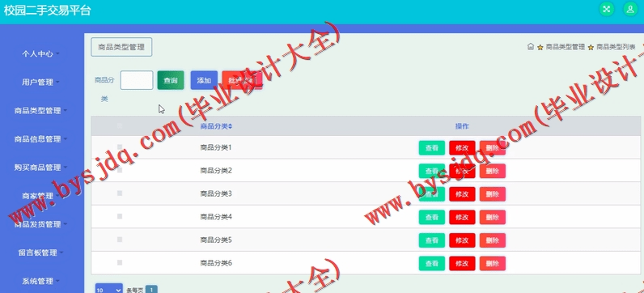
Task: Sort by 商品分类 column arrows
Action: pyautogui.click(x=231, y=126)
